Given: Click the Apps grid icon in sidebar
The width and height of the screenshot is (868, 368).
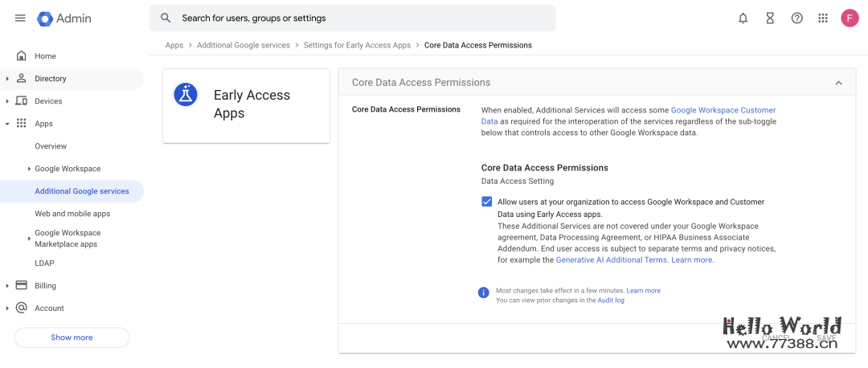Looking at the screenshot, I should 22,124.
